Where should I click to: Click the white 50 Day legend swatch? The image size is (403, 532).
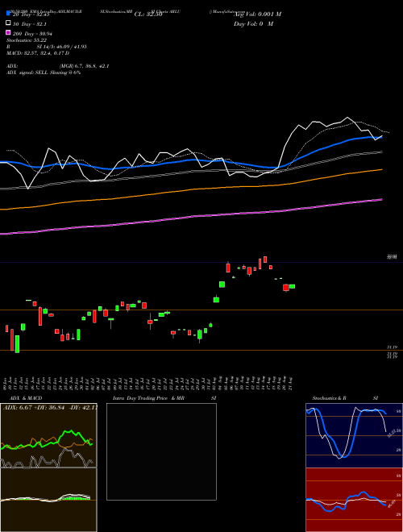point(8,23)
